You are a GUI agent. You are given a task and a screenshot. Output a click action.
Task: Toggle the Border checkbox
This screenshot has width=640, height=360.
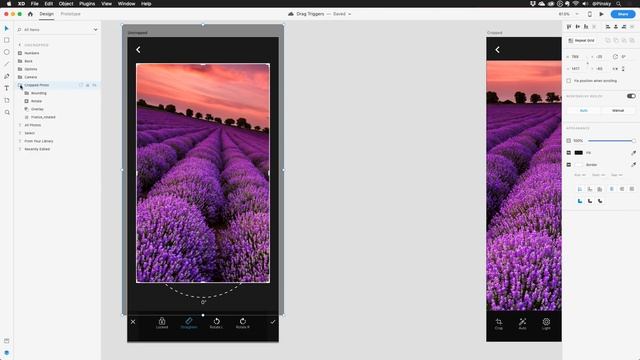pos(569,164)
